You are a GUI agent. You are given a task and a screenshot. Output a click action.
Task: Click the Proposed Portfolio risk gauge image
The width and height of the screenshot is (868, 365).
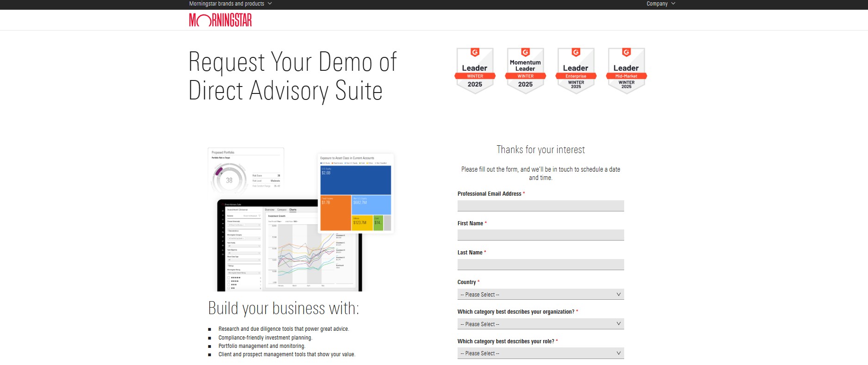246,171
